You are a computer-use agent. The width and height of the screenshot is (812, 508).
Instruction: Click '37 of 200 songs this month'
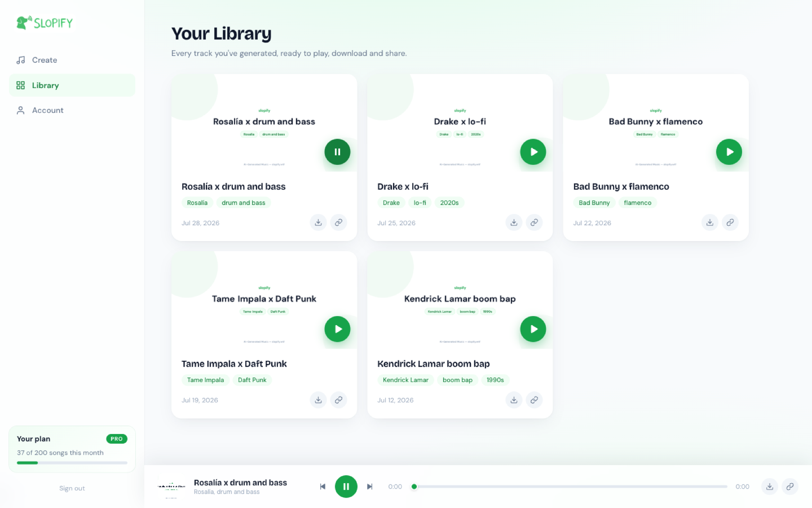60,453
